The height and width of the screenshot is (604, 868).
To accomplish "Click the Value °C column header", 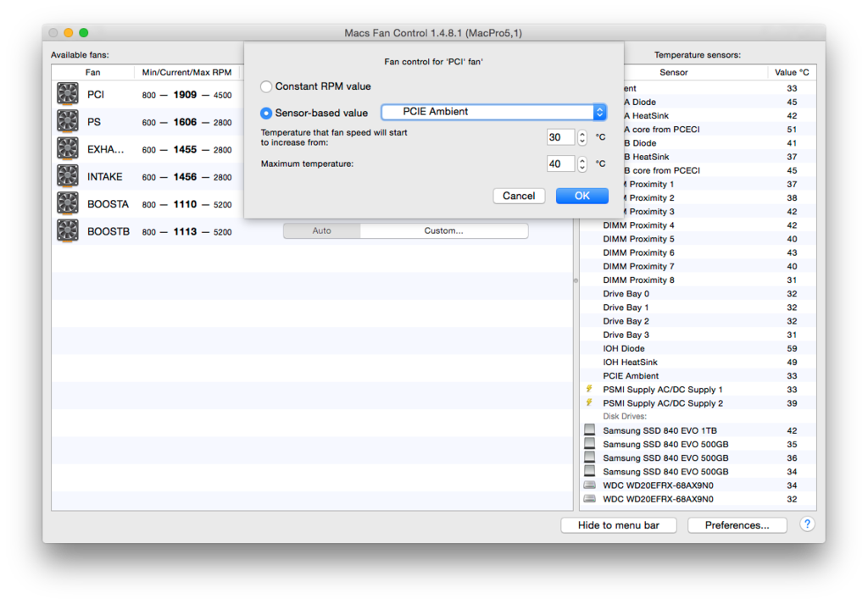I will pos(792,73).
